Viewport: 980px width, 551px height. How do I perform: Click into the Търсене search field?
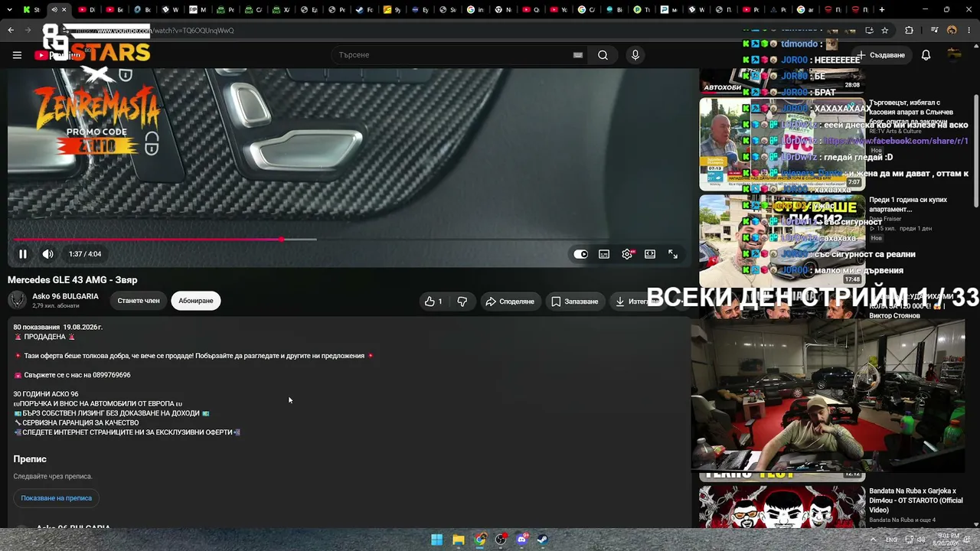(456, 55)
